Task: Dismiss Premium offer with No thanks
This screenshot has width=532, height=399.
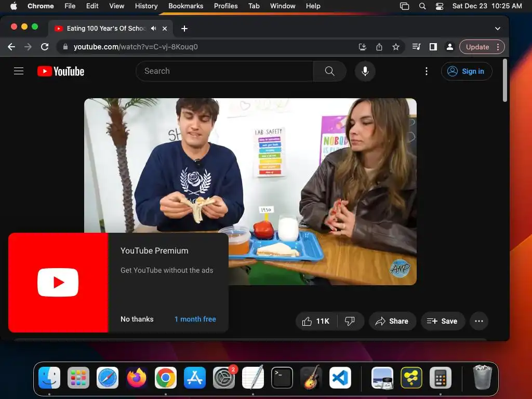Action: (x=137, y=319)
